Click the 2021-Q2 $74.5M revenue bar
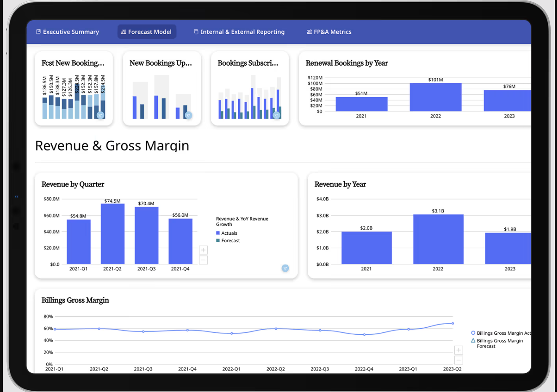The image size is (557, 392). click(112, 234)
